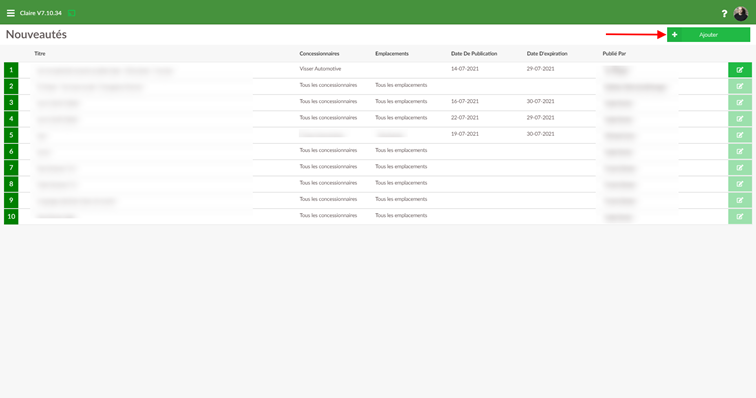
Task: Sort by Emplacements column header
Action: [x=392, y=54]
